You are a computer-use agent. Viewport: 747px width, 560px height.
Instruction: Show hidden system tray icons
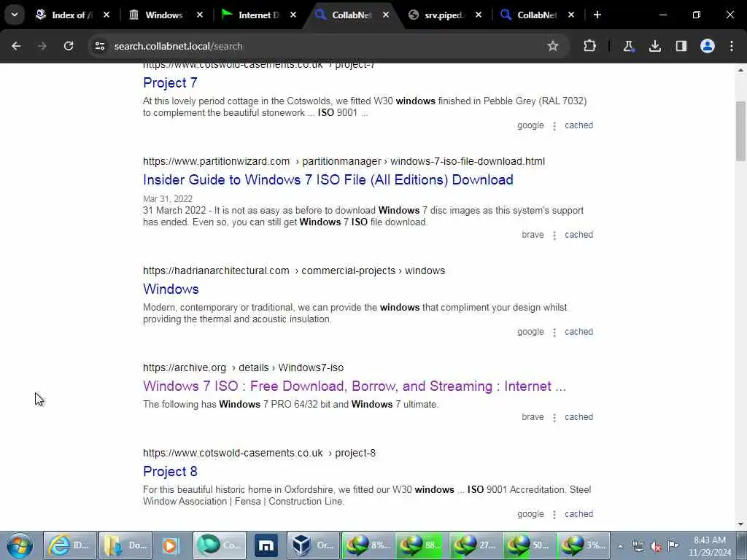coord(620,547)
